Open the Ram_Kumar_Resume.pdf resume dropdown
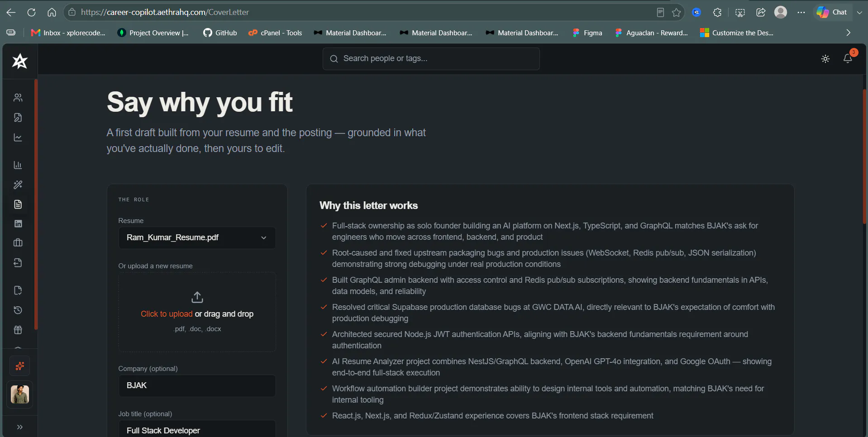The width and height of the screenshot is (868, 437). click(197, 238)
